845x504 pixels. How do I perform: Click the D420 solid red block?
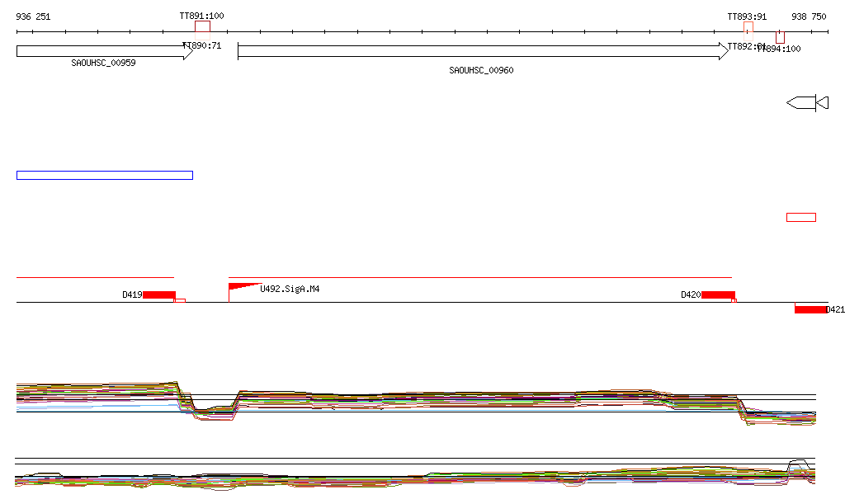click(718, 294)
